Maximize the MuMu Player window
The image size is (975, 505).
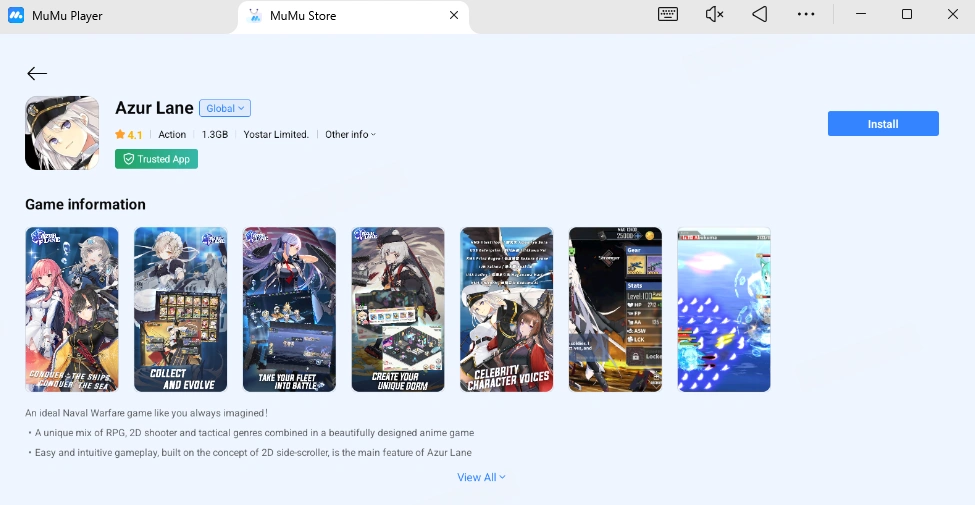point(907,14)
